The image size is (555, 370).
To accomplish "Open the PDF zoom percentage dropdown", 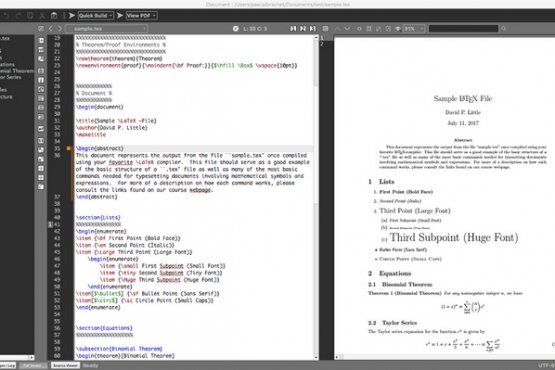I will 414,29.
